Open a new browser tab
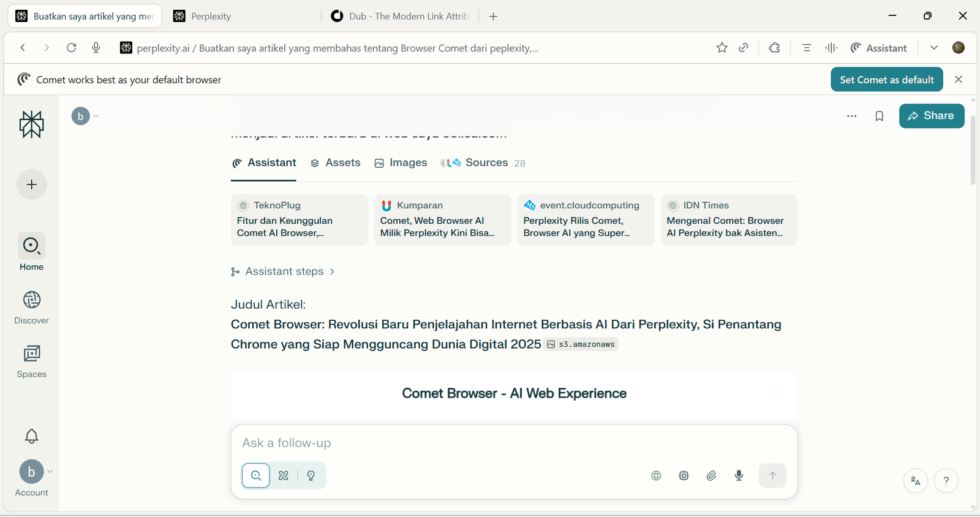980x517 pixels. point(493,17)
